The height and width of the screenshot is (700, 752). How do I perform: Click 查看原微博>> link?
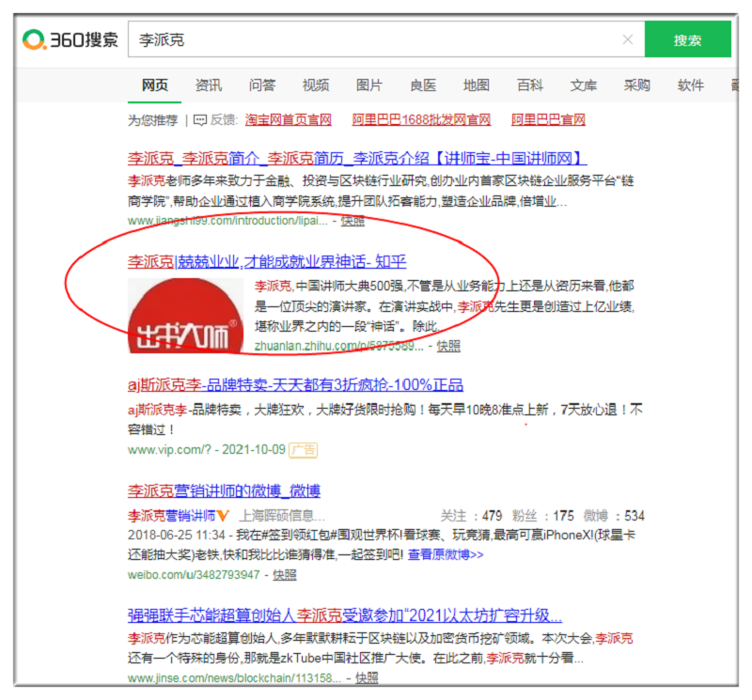[446, 554]
